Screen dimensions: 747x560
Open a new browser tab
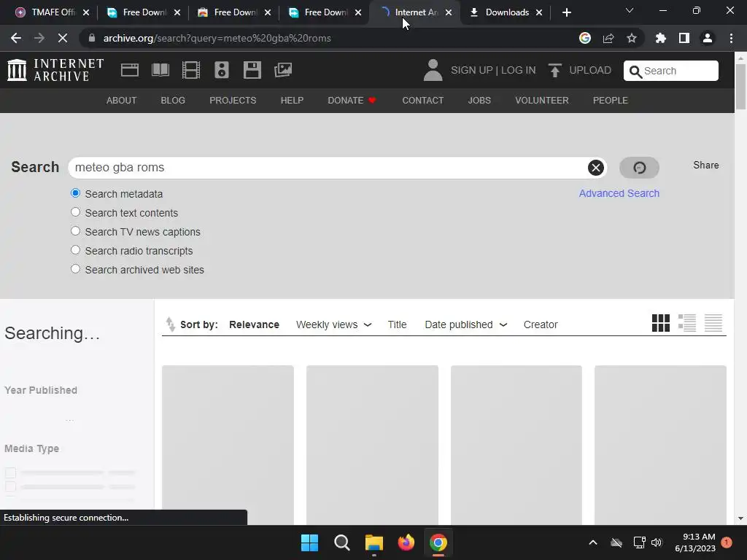pyautogui.click(x=566, y=12)
